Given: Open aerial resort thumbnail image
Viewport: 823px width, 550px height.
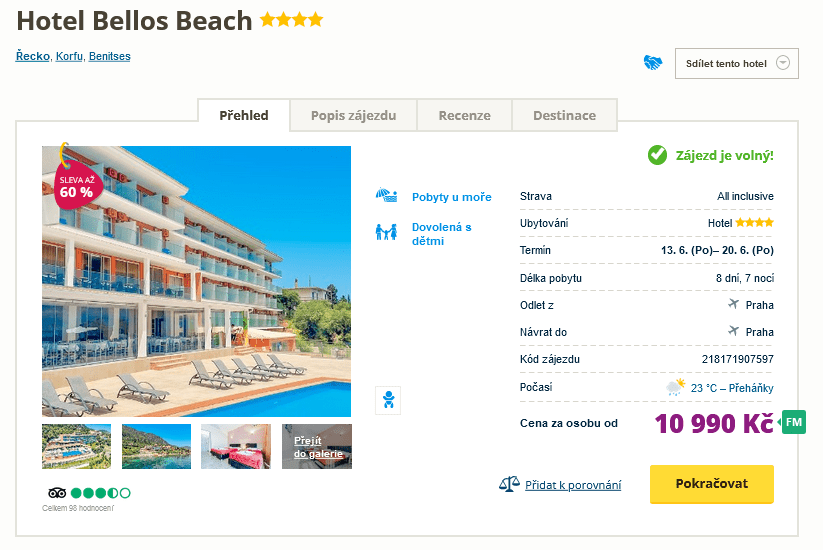Looking at the screenshot, I should pyautogui.click(x=76, y=446).
